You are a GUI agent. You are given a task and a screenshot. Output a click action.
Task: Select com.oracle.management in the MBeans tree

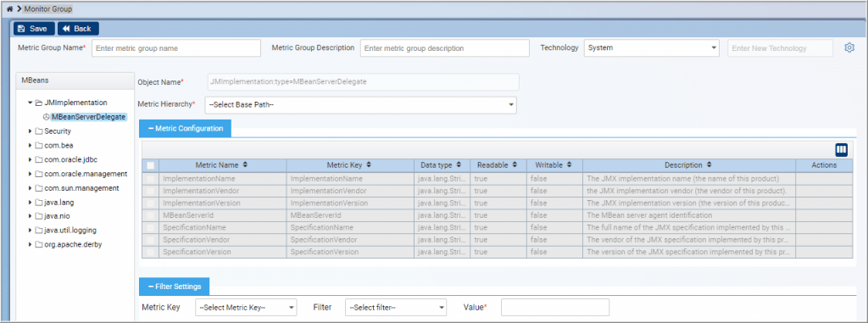(86, 174)
